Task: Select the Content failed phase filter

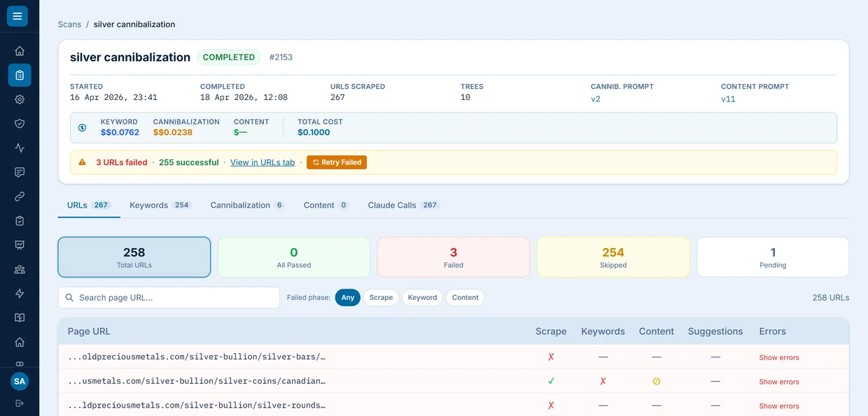Action: click(x=465, y=298)
